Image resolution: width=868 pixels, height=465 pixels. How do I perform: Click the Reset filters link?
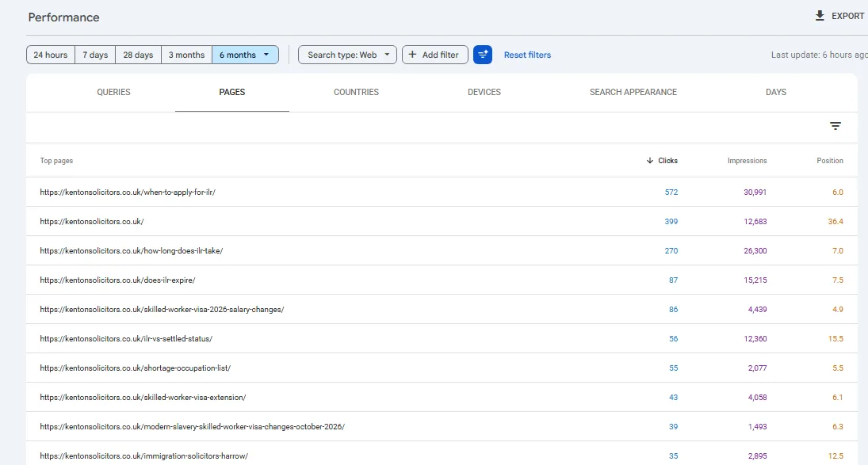point(528,55)
